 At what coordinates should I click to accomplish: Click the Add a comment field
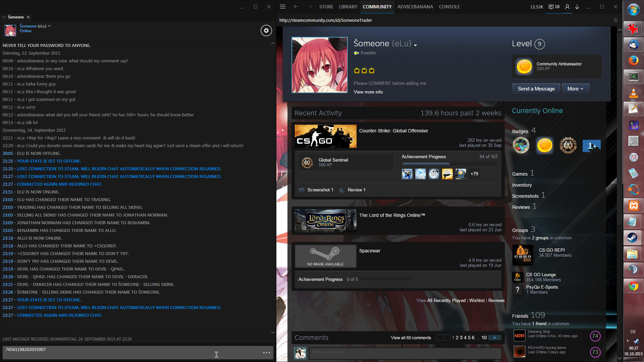point(405,352)
